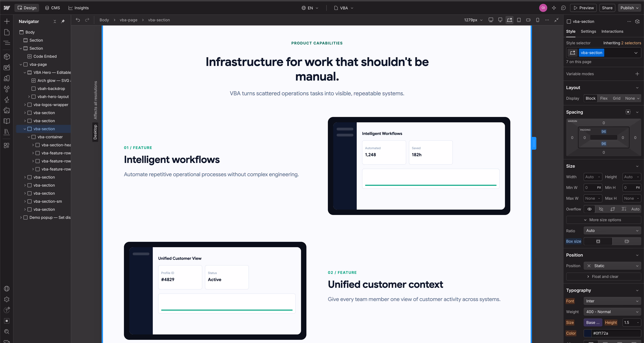
Task: Click the Publish button
Action: [x=629, y=8]
